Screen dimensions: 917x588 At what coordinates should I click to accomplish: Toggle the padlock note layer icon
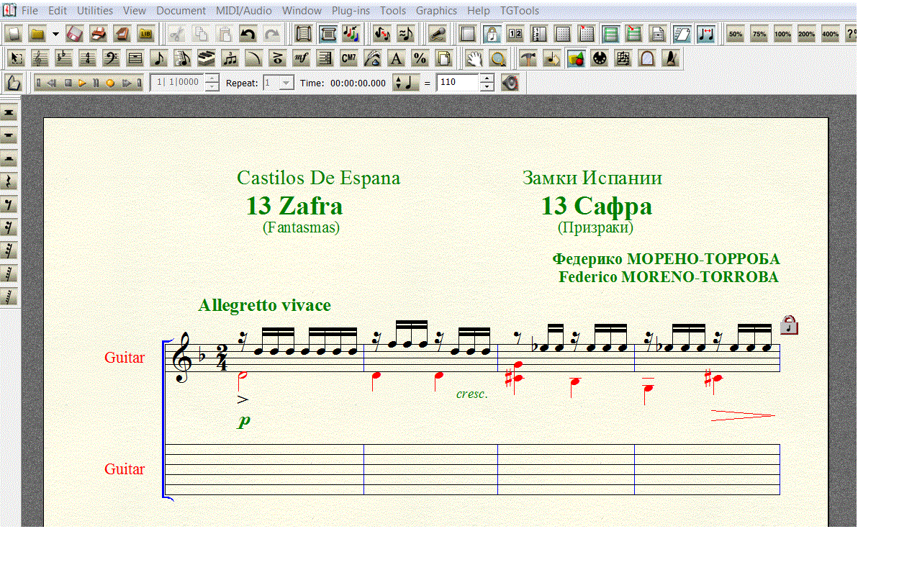click(492, 34)
